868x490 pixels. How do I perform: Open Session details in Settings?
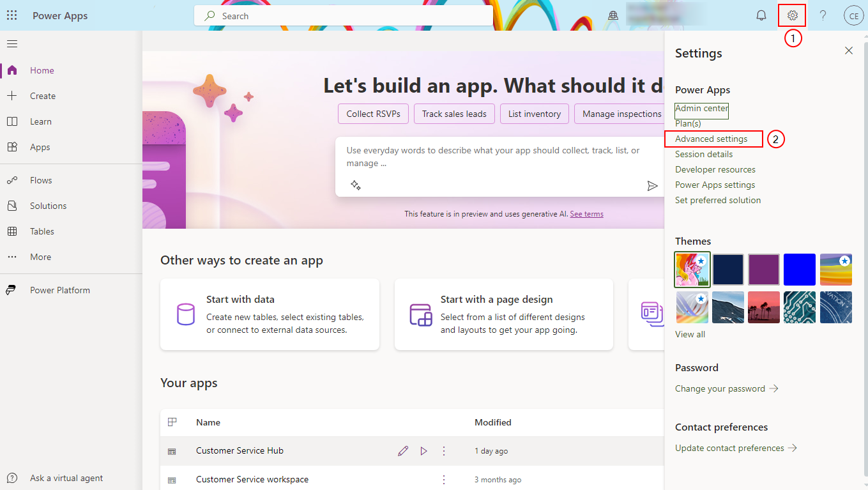[704, 154]
